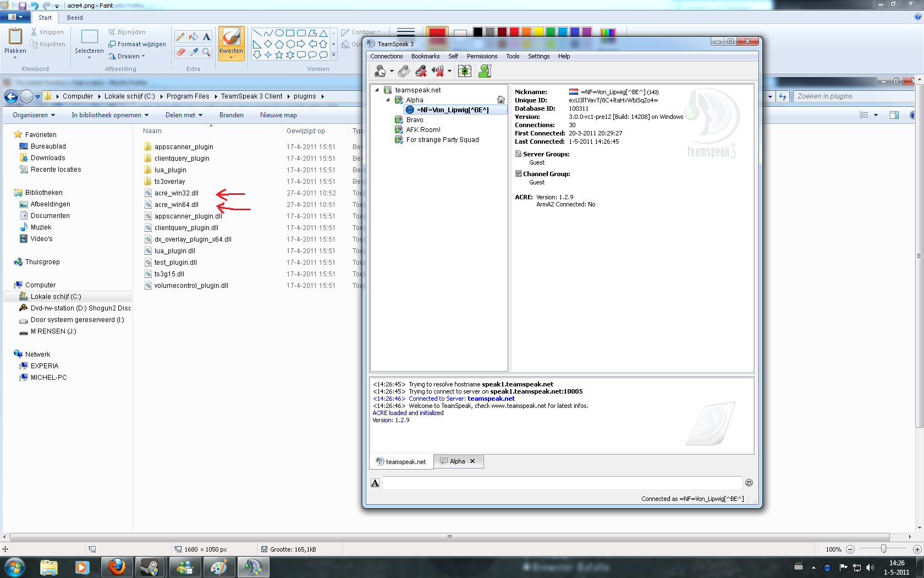Click Firefox icon in the taskbar
The image size is (924, 578).
(117, 567)
